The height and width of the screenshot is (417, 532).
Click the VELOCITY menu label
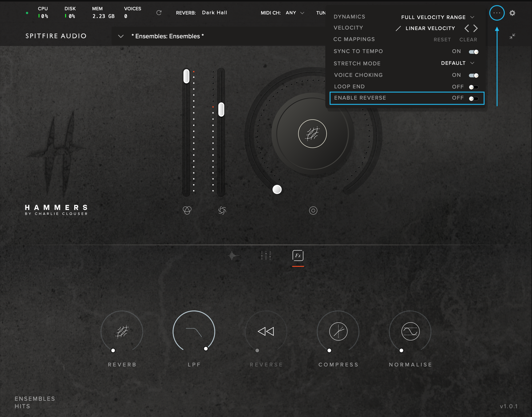coord(348,28)
